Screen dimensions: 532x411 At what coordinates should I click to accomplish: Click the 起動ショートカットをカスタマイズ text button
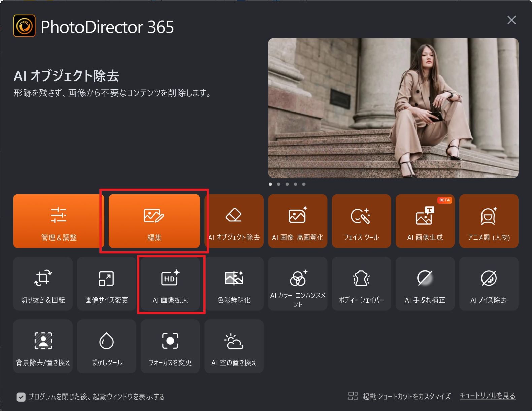tap(406, 396)
